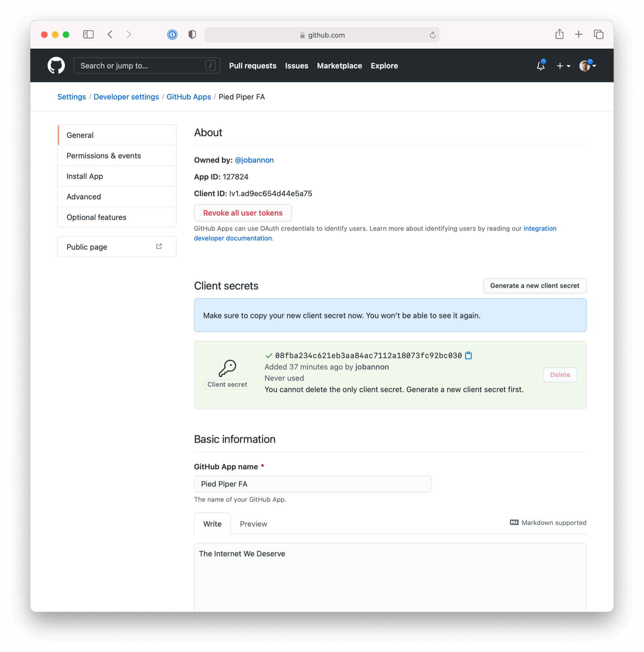
Task: Copy the client secret with clipboard icon
Action: (469, 355)
